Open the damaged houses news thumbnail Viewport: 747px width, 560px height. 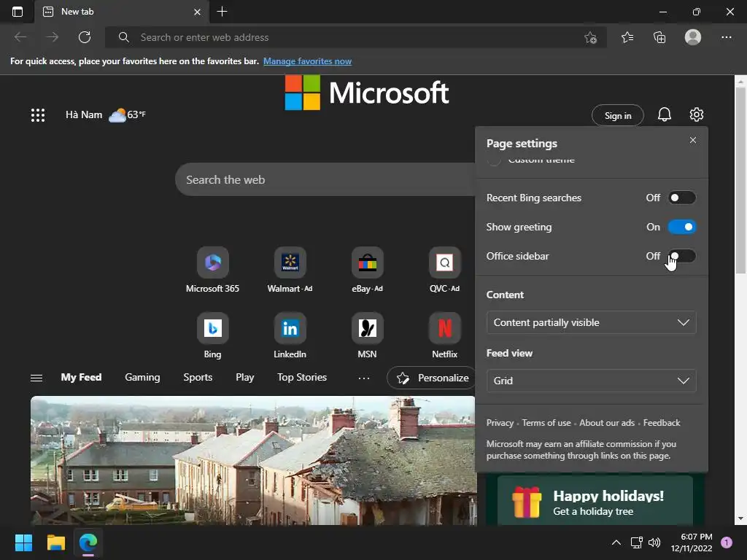(x=253, y=461)
